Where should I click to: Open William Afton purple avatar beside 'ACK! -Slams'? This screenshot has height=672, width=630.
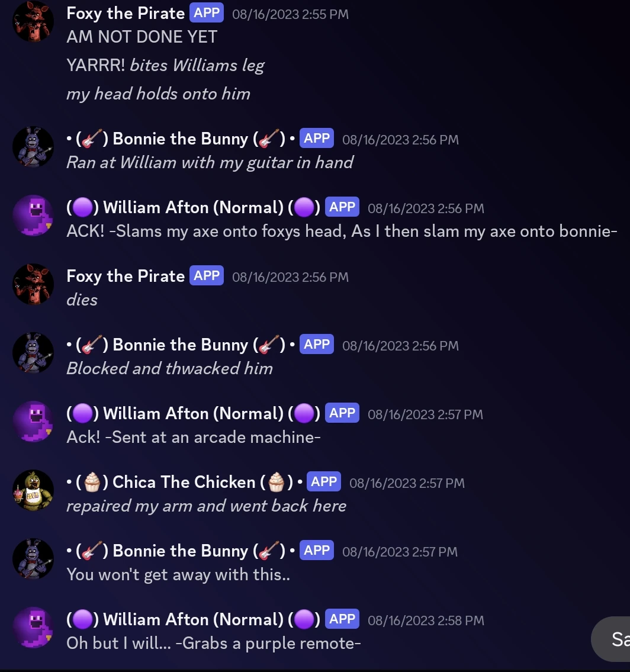[33, 215]
